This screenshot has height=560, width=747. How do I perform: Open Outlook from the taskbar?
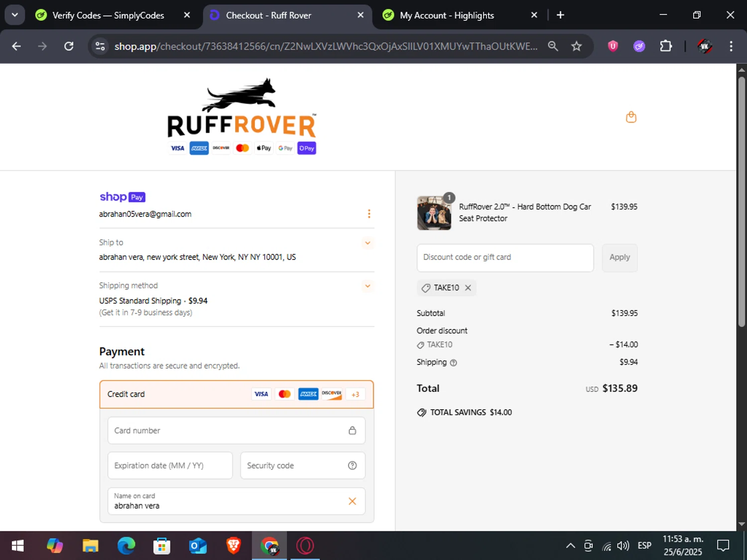point(198,546)
